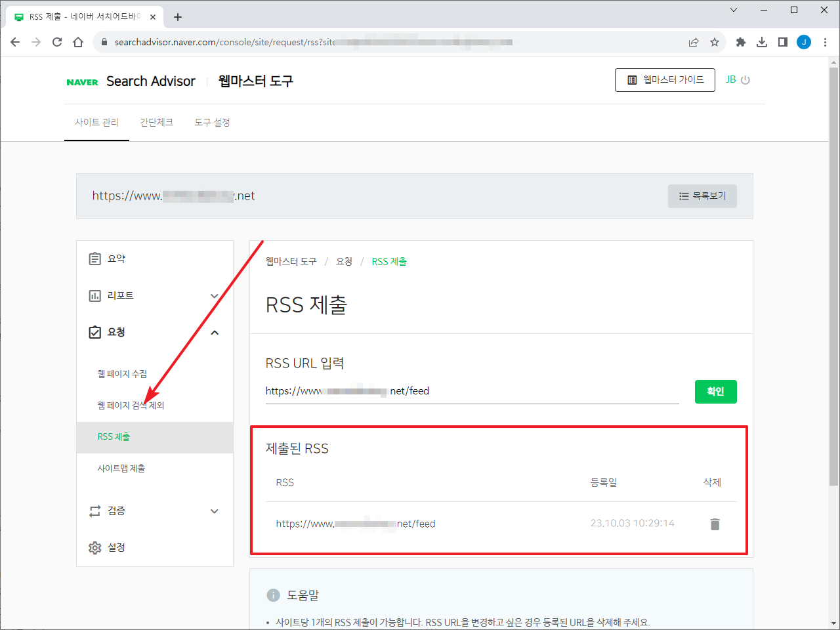Image resolution: width=840 pixels, height=630 pixels.
Task: Click the 리포트 chart icon in sidebar
Action: 95,295
